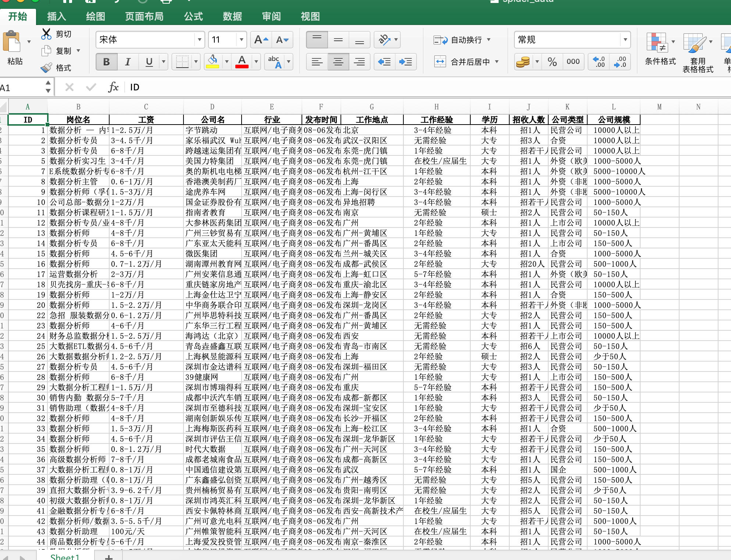Apply percent style to cells
Image resolution: width=731 pixels, height=560 pixels.
click(552, 62)
